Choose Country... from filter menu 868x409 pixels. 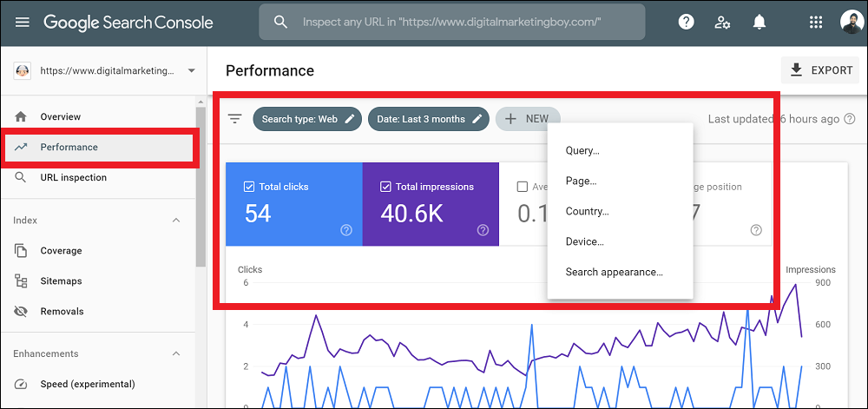pos(620,211)
